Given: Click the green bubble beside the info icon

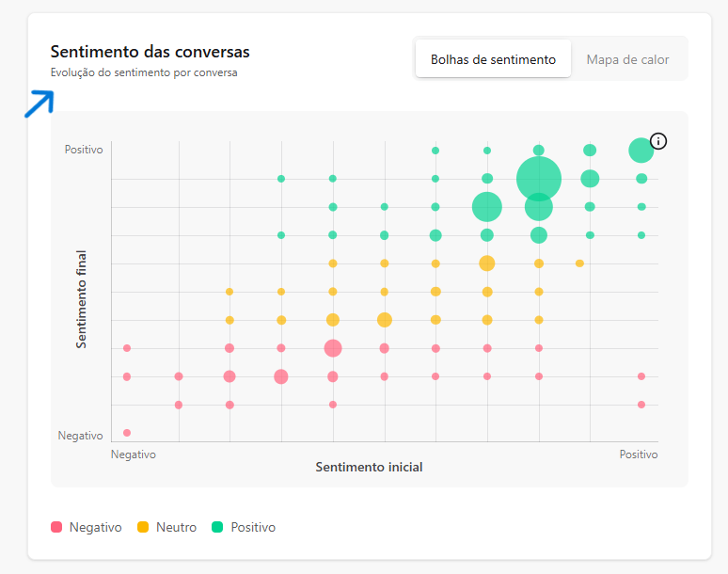Looking at the screenshot, I should point(641,150).
